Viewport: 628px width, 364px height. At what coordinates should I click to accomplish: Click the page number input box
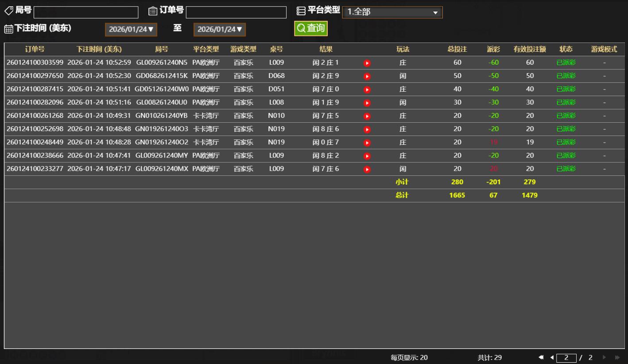pyautogui.click(x=566, y=358)
